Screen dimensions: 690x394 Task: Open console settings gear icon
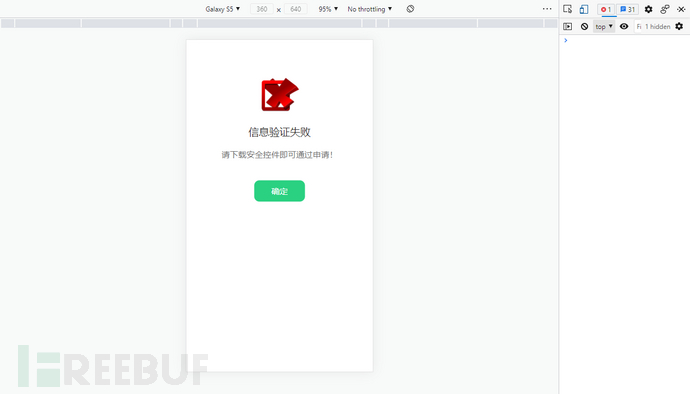point(679,26)
